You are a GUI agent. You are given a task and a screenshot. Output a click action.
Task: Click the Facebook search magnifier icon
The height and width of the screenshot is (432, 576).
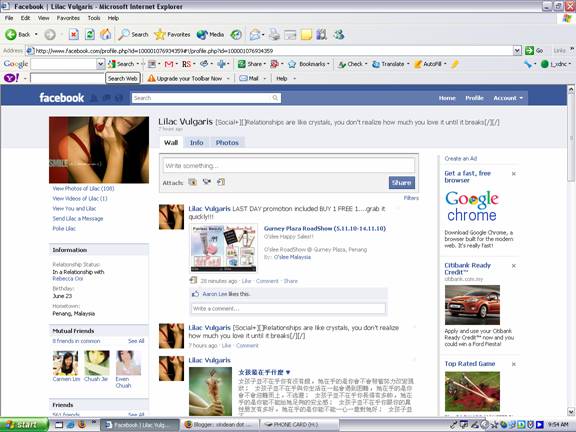[275, 98]
